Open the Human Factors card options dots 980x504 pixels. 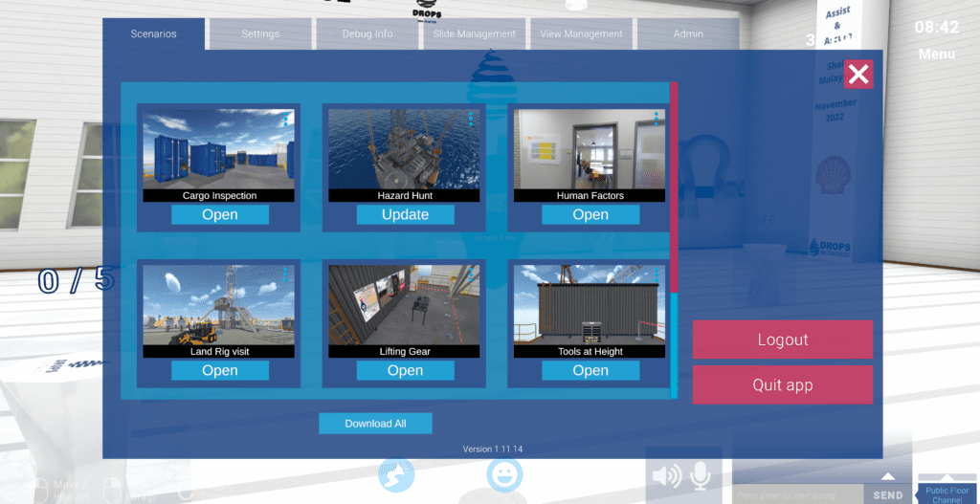657,120
